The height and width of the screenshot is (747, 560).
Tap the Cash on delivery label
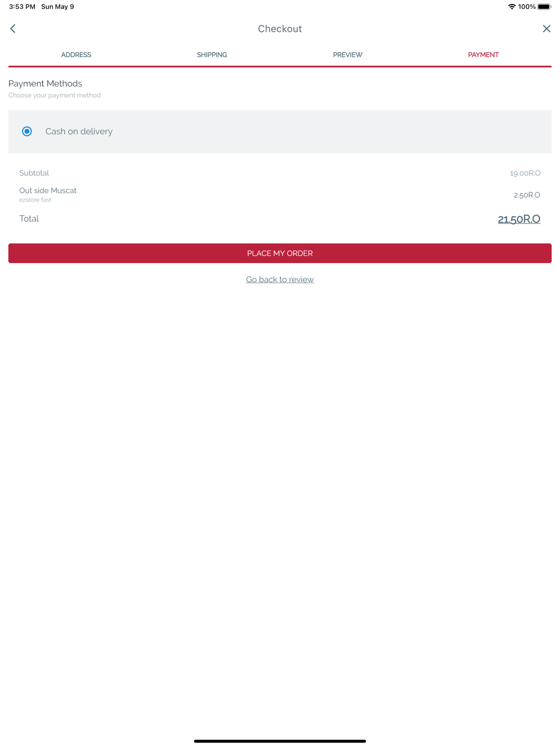pyautogui.click(x=79, y=132)
